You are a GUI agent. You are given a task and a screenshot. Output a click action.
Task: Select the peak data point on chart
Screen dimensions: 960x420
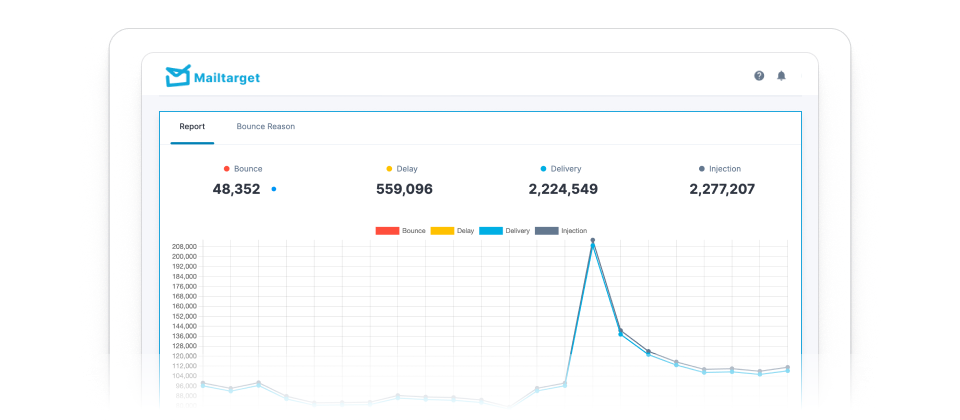point(593,240)
